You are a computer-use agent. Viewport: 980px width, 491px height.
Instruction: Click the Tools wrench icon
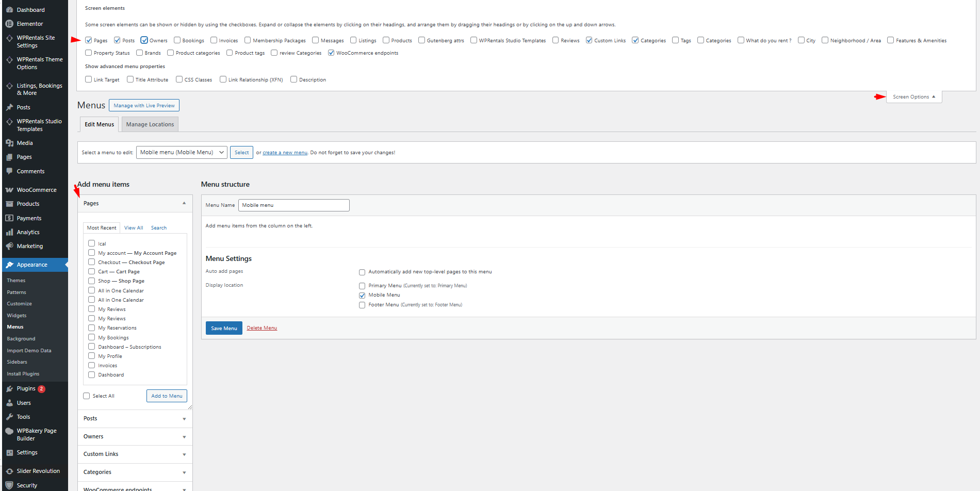point(9,417)
